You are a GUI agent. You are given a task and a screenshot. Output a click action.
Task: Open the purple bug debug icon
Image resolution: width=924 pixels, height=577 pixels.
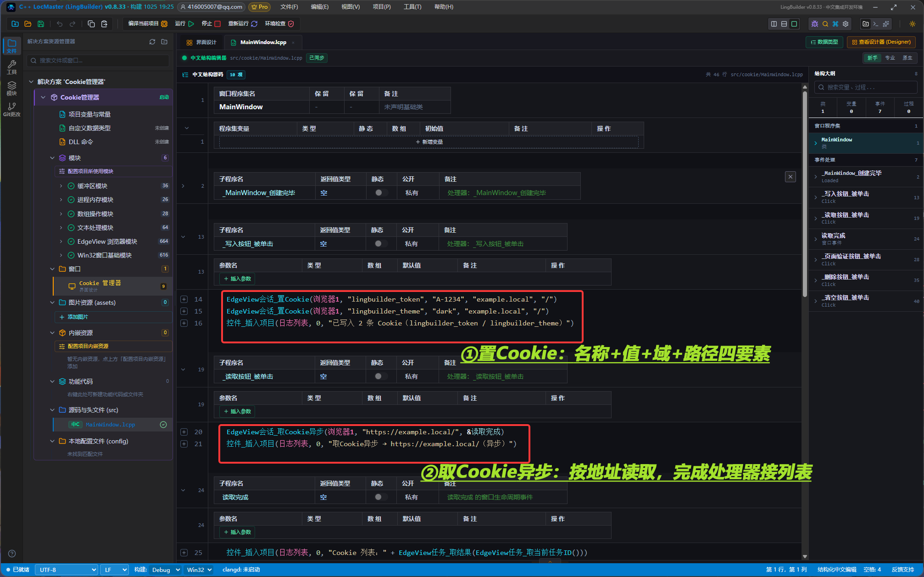point(815,24)
